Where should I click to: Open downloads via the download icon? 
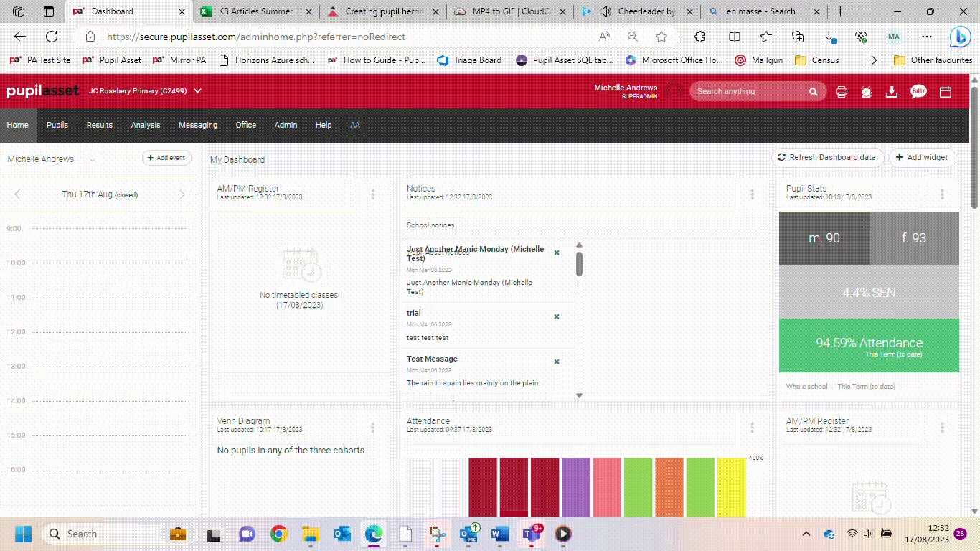(892, 92)
